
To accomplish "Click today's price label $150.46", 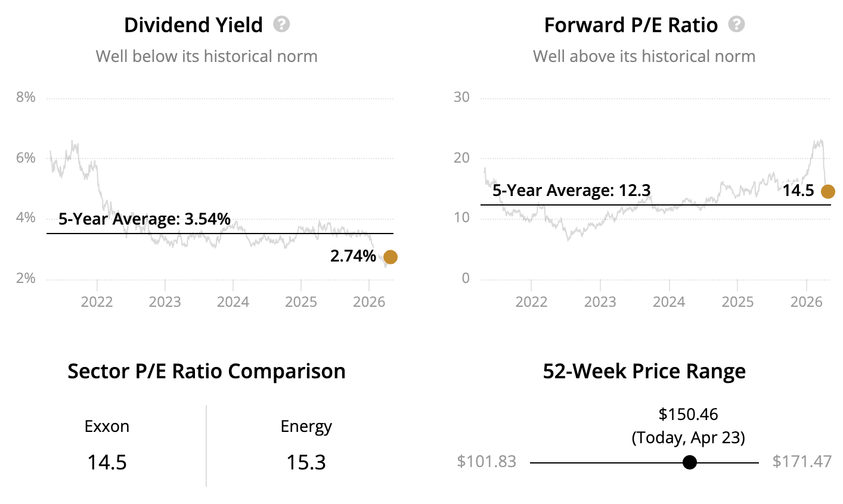I will [688, 414].
